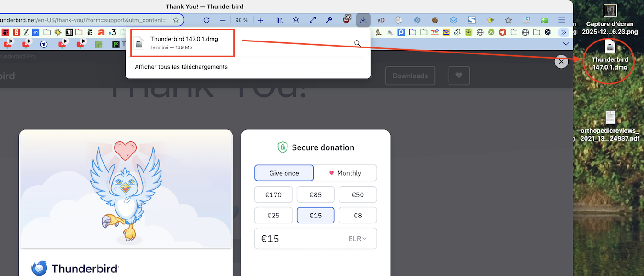
Task: Switch to the ARD '1' tab
Action: 44,44
